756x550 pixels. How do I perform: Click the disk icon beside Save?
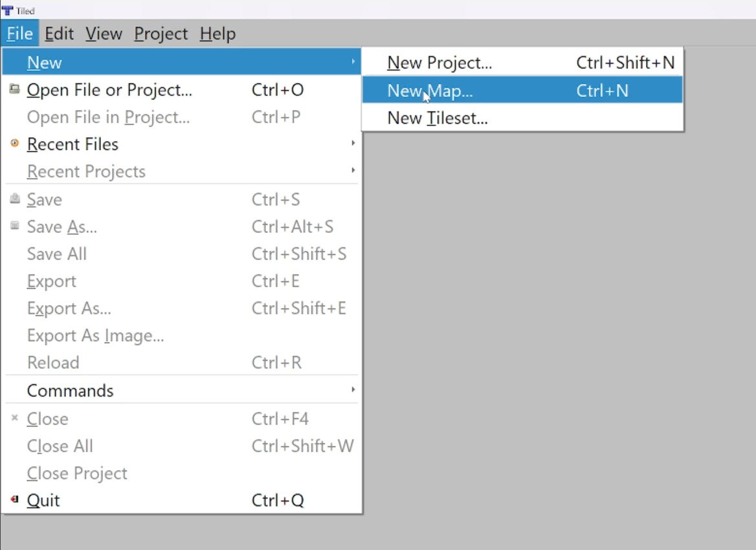click(14, 197)
